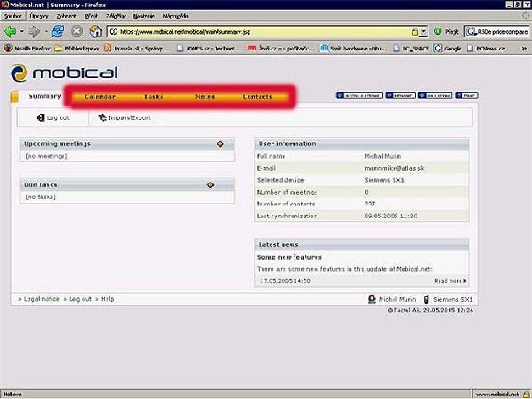Viewport: 532px width, 399px height.
Task: Expand the address bar URL dropdown
Action: click(x=423, y=32)
